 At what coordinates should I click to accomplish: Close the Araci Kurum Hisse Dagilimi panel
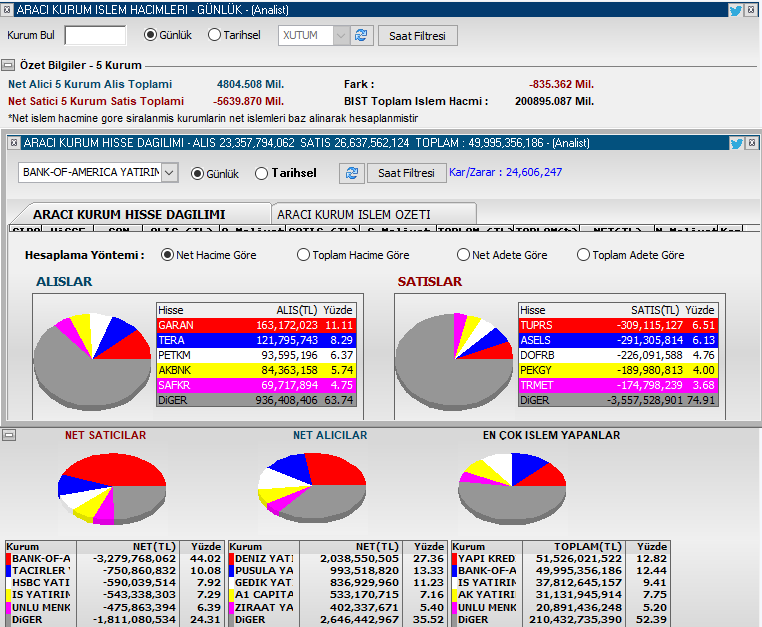coord(752,142)
